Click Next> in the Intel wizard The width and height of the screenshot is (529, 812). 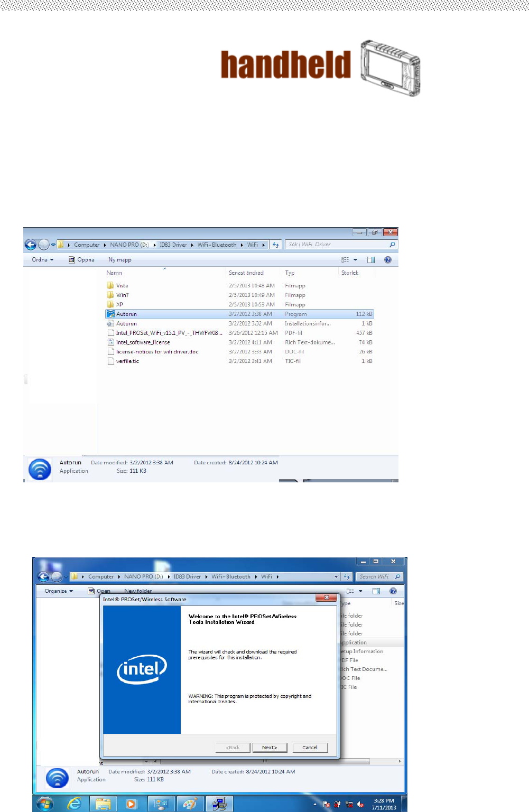(270, 747)
